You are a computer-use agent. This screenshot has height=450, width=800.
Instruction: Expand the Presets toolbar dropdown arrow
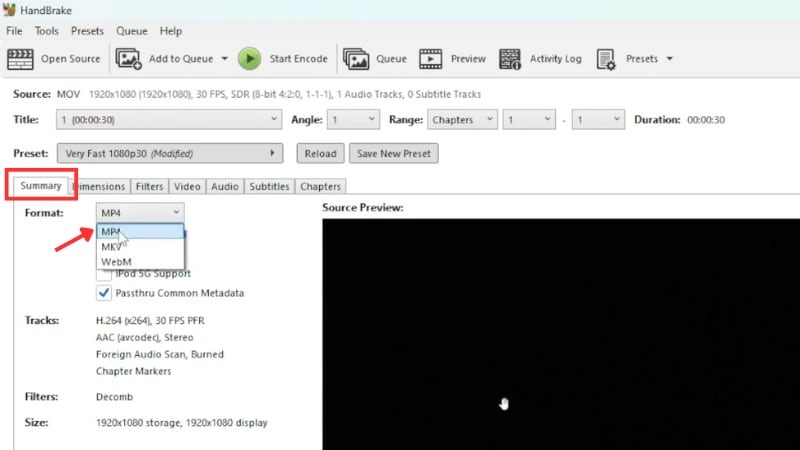point(669,59)
